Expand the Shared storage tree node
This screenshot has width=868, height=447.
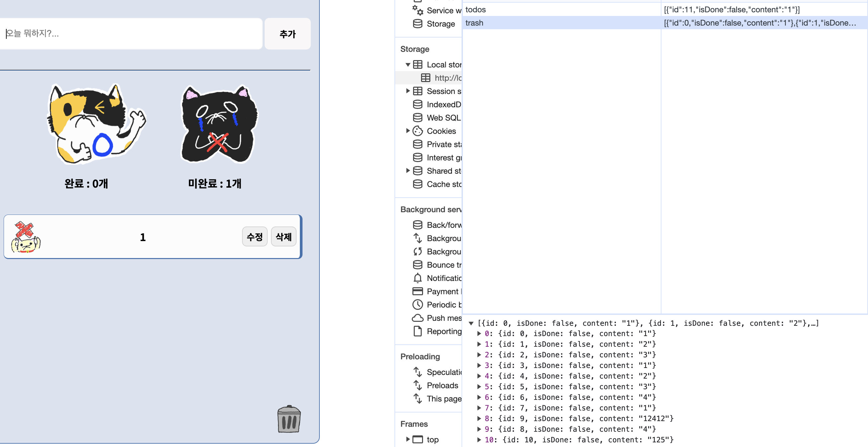pos(408,171)
